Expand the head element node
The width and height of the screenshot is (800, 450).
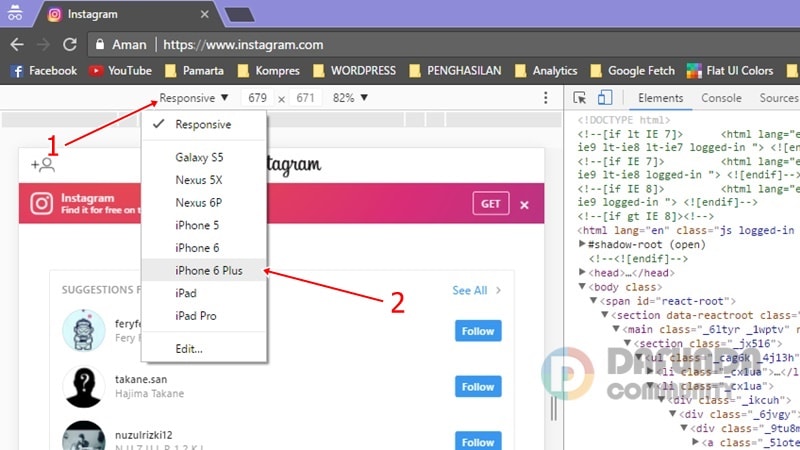pyautogui.click(x=584, y=272)
